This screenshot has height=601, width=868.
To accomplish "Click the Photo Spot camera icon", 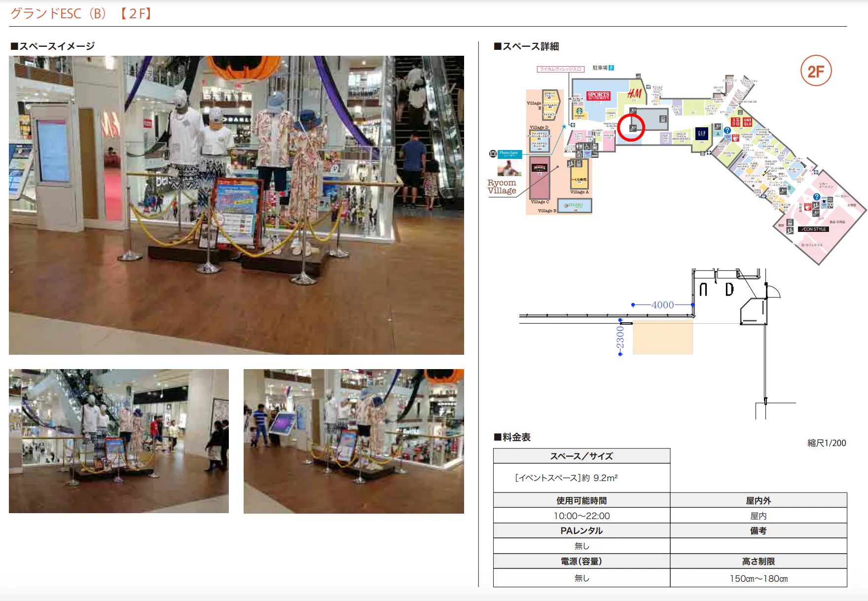I will click(493, 154).
